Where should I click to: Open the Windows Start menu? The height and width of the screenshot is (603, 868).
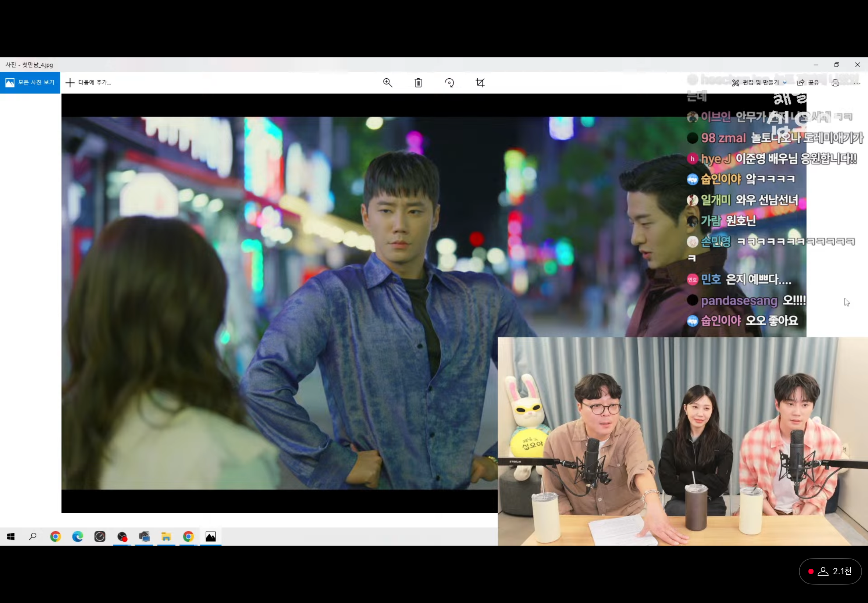(x=11, y=536)
